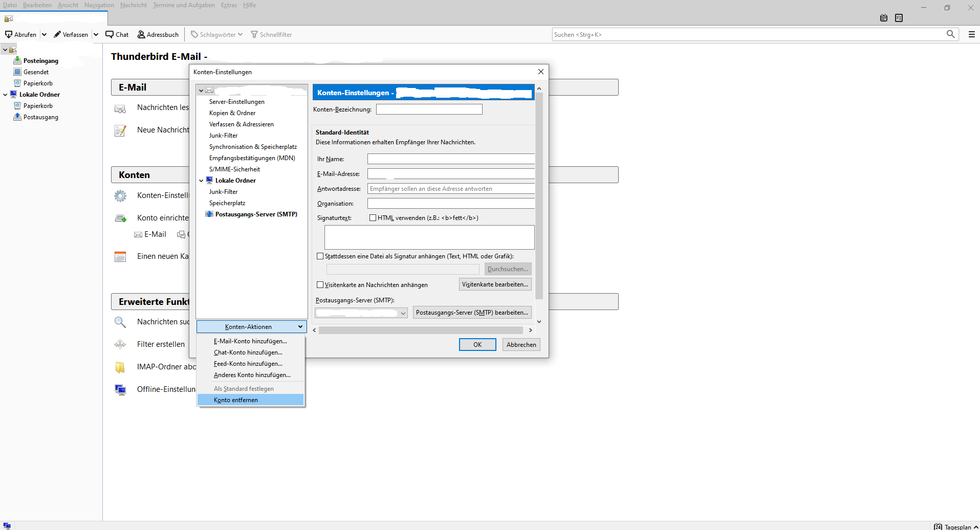Screen dimensions: 980x530
Task: Click the search magnifier icon in the search bar
Action: click(x=951, y=34)
